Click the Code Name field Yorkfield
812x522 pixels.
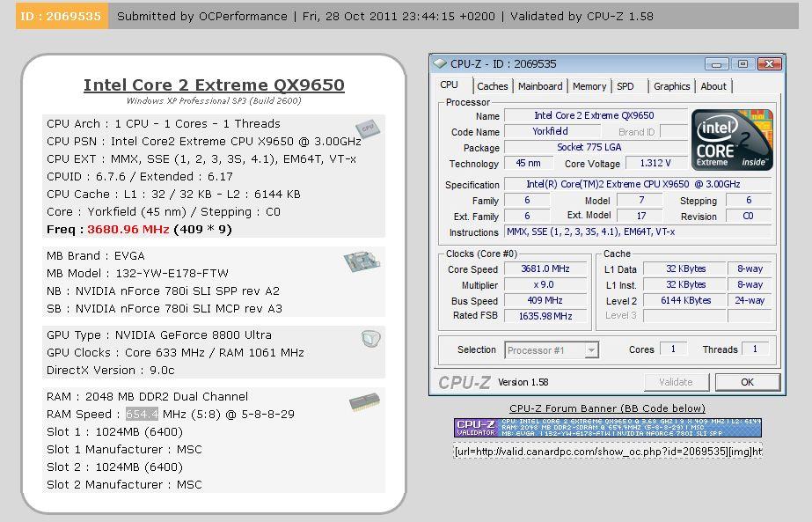(x=552, y=131)
